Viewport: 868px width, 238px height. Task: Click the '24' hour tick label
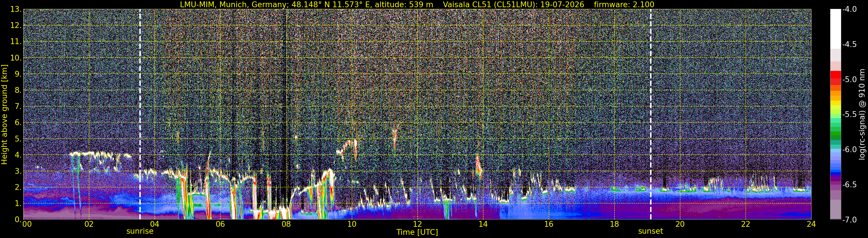click(x=811, y=224)
